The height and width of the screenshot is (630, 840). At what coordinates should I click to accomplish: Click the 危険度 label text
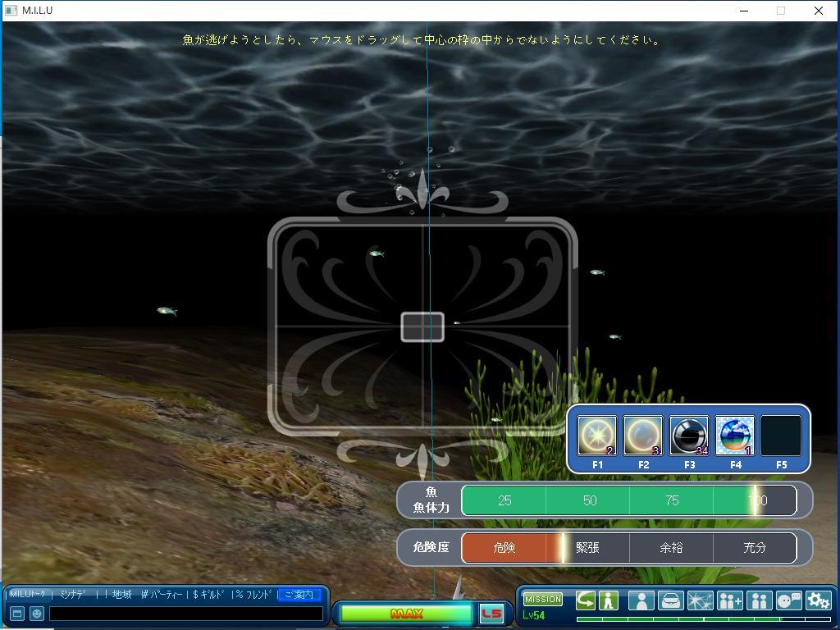point(431,547)
